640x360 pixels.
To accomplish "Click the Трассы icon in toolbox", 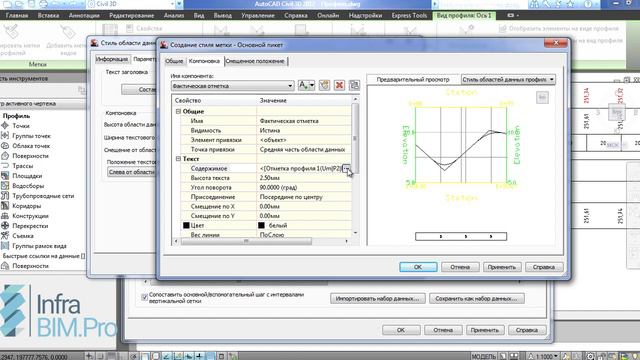I will pos(5,166).
